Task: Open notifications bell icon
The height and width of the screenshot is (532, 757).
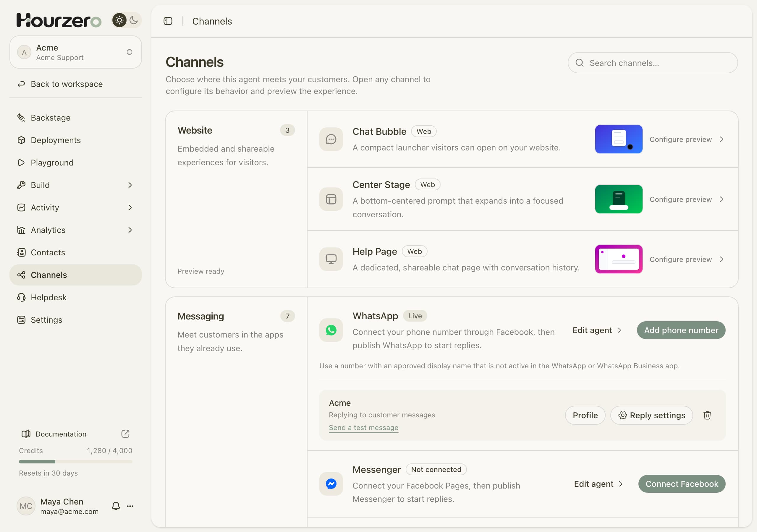Action: (116, 506)
